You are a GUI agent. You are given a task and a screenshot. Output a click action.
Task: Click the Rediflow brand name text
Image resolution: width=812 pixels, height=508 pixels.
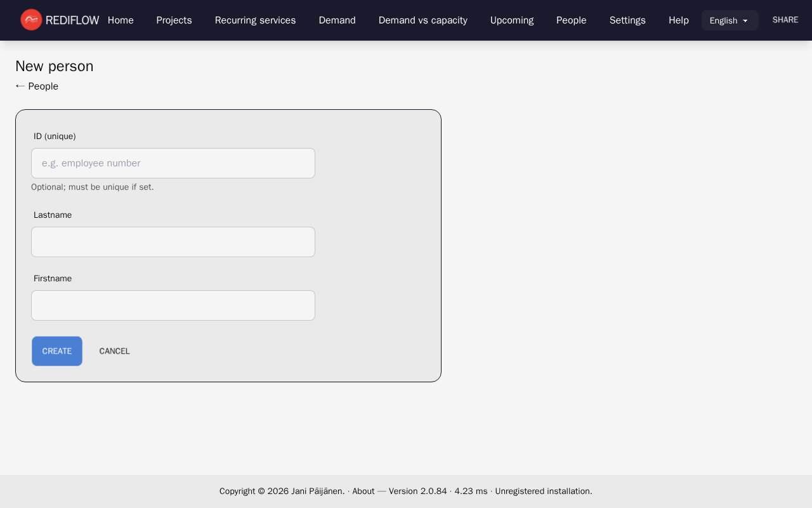click(72, 20)
